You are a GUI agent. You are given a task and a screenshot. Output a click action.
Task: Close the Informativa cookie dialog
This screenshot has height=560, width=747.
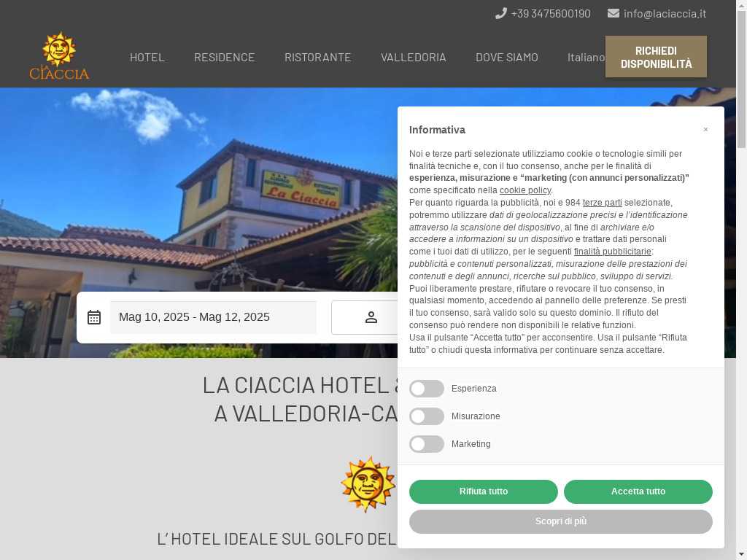(705, 130)
